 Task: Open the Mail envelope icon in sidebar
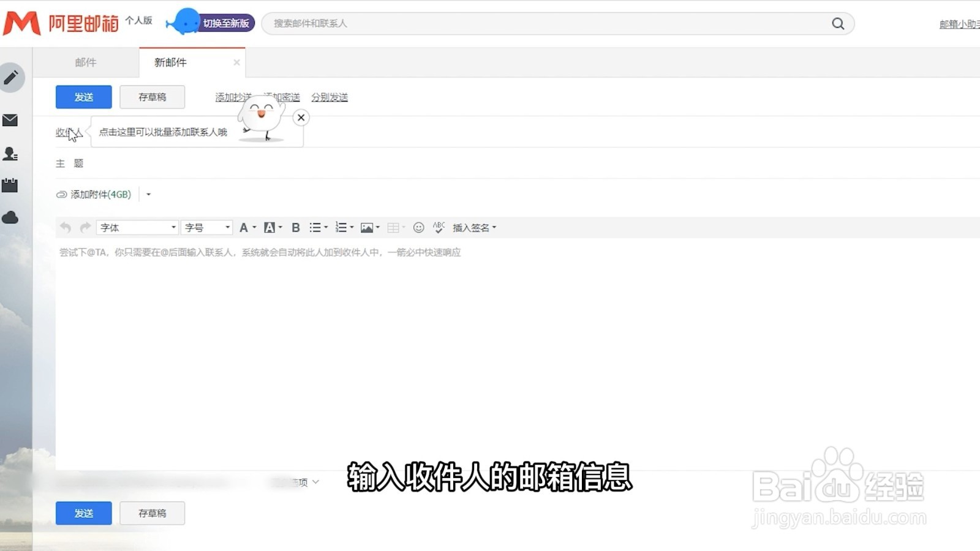(11, 121)
